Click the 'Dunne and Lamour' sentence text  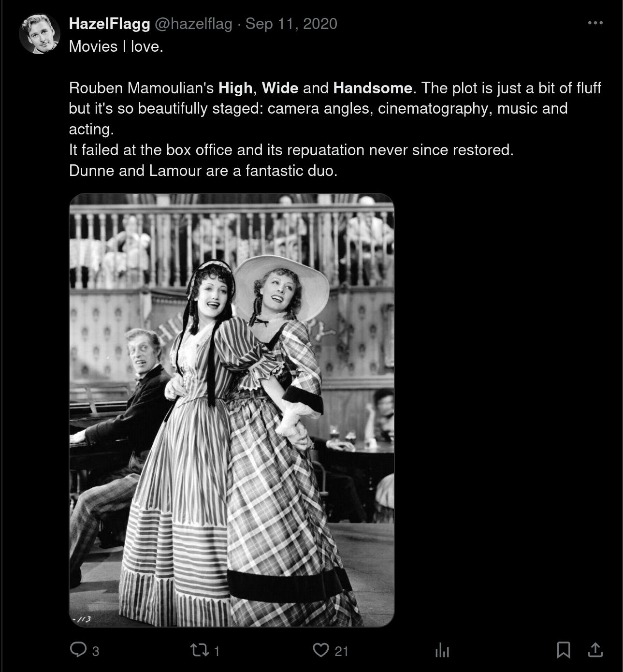(x=203, y=171)
